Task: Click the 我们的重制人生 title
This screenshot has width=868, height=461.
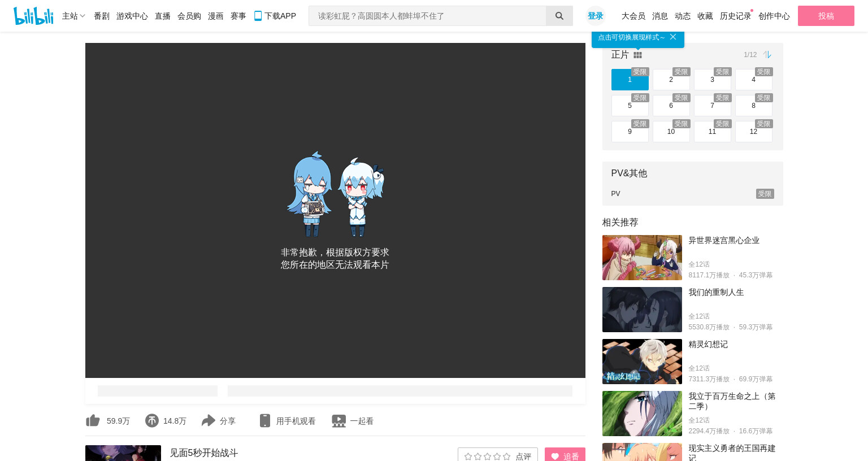Action: point(716,293)
